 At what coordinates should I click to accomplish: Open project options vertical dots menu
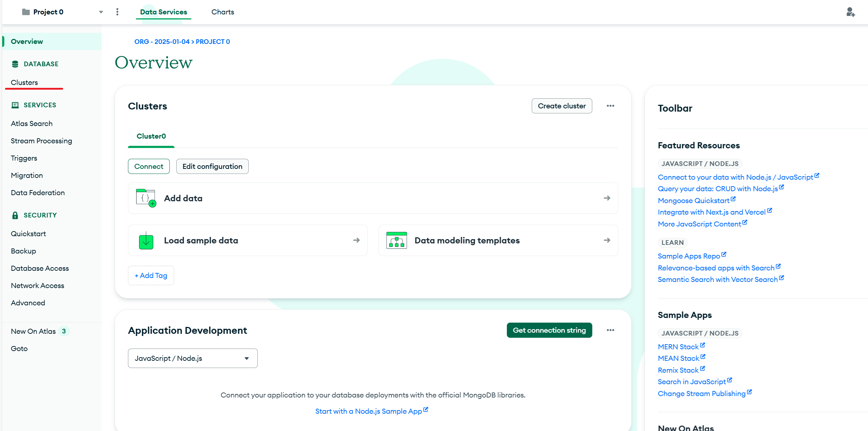[x=117, y=12]
